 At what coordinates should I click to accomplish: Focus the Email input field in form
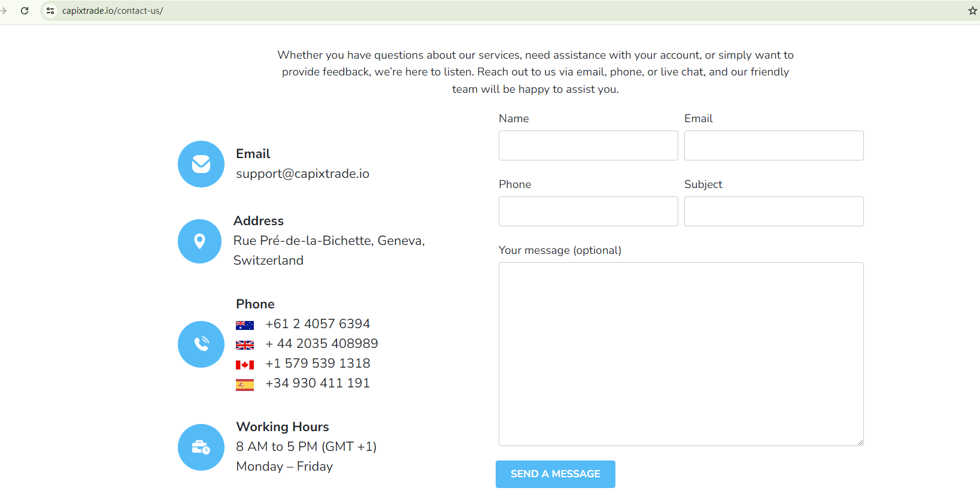773,146
